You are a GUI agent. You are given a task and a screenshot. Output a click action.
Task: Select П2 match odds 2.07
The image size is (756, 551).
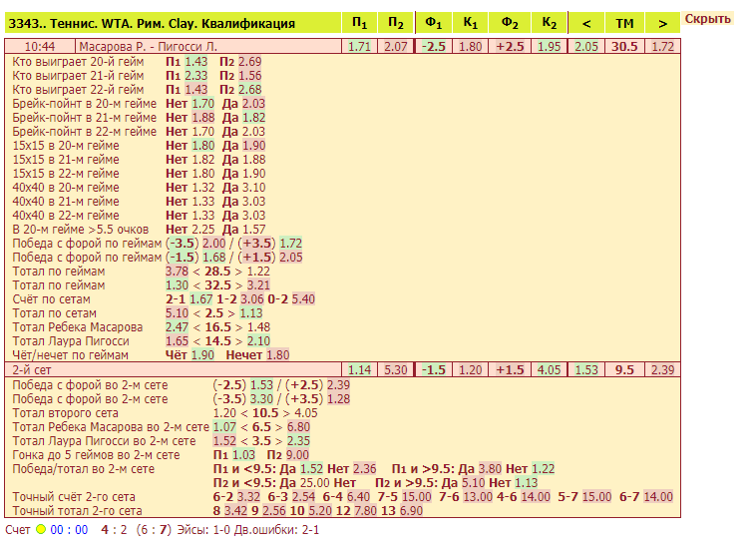click(x=396, y=47)
